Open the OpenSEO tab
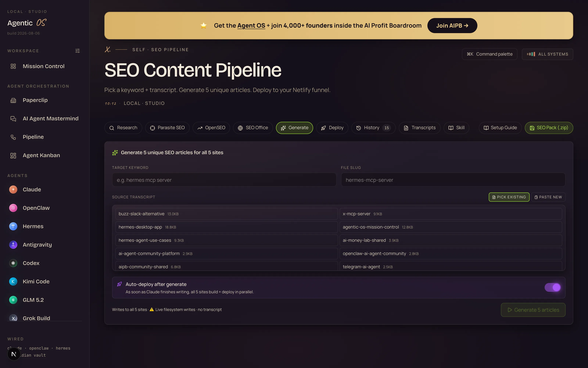The height and width of the screenshot is (368, 588). click(x=211, y=128)
